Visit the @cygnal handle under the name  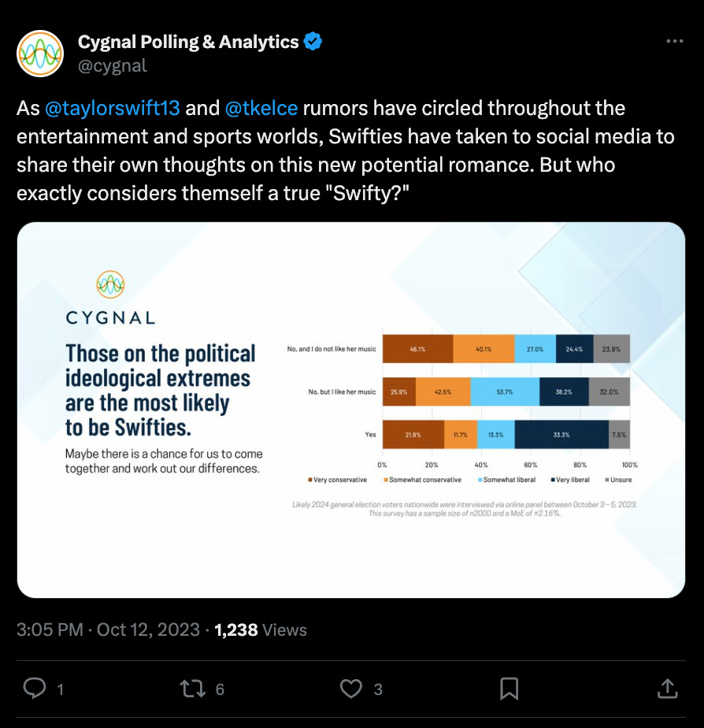[x=113, y=66]
